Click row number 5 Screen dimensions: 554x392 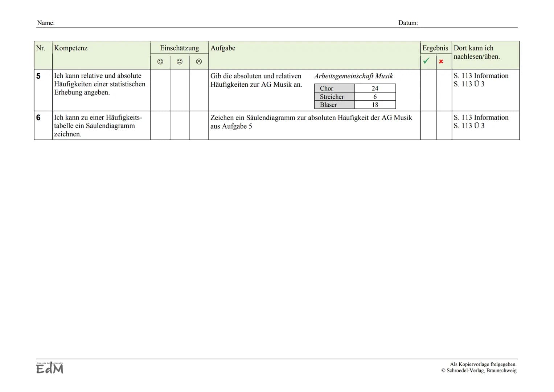[38, 76]
